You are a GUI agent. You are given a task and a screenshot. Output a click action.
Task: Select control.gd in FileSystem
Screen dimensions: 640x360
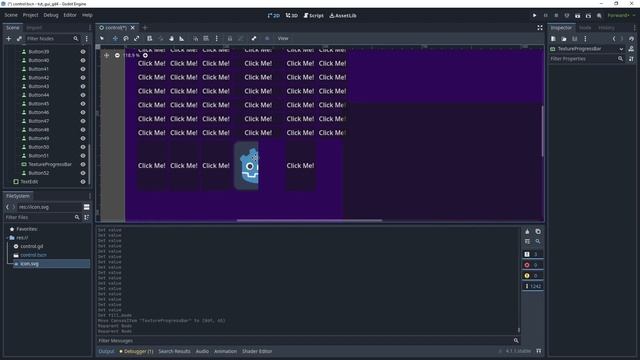(x=31, y=247)
